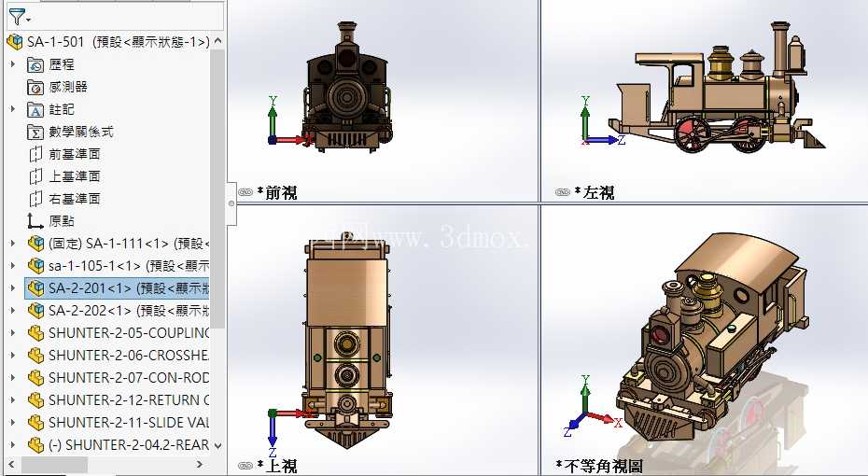
Task: Expand the 註記 annotations node
Action: [13, 109]
